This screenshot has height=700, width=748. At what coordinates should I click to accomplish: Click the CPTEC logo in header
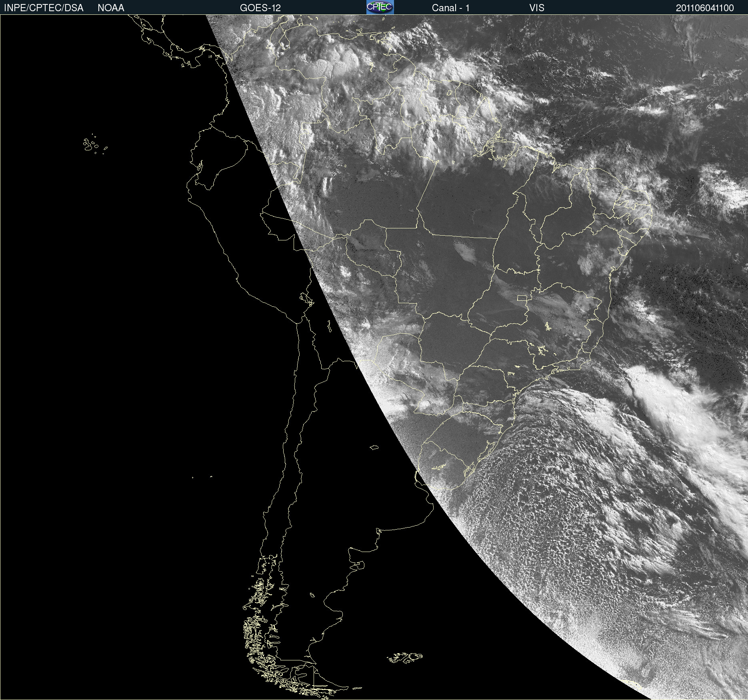(x=380, y=7)
